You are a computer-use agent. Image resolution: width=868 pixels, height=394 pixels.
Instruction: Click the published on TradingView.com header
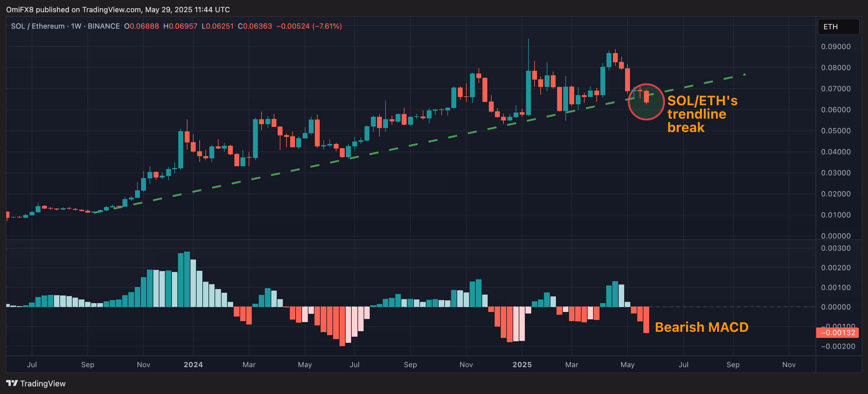click(118, 9)
